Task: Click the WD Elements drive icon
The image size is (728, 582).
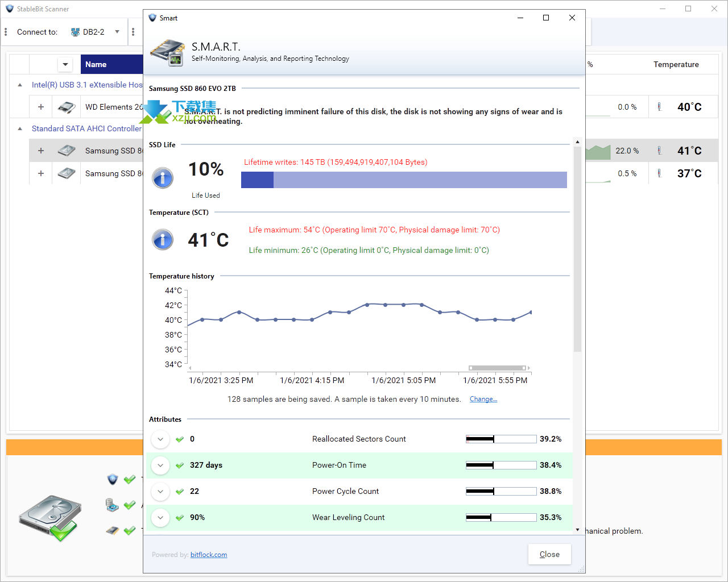Action: click(x=67, y=107)
